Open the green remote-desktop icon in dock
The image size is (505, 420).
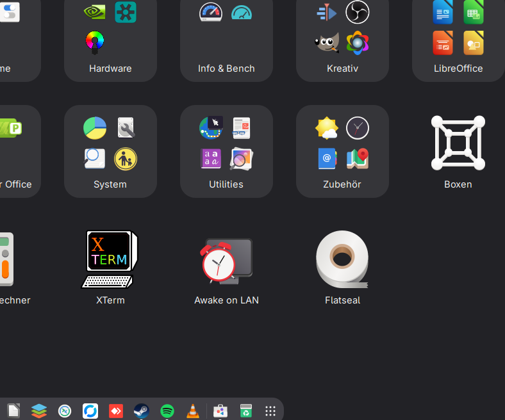[65, 411]
